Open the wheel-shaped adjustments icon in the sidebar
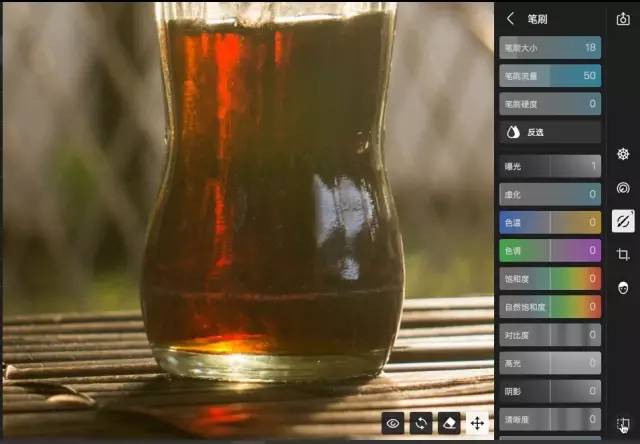640x444 pixels. [x=623, y=154]
